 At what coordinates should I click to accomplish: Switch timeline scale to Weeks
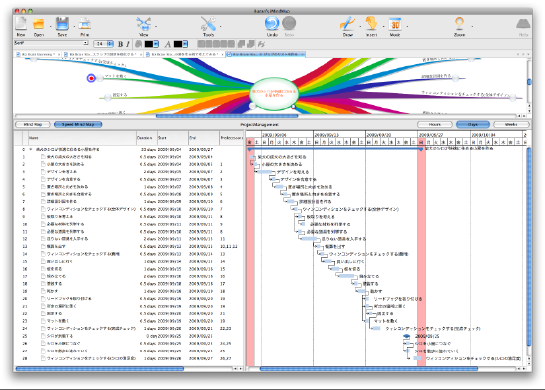pos(511,124)
